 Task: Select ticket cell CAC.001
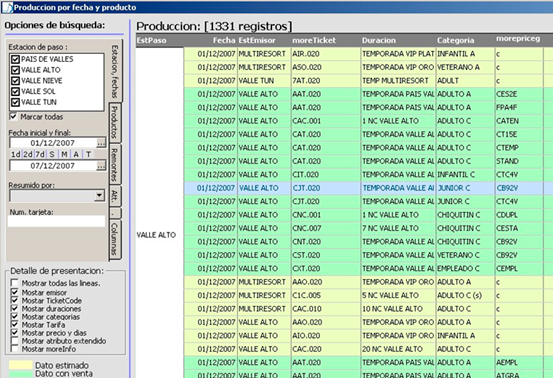coord(326,121)
